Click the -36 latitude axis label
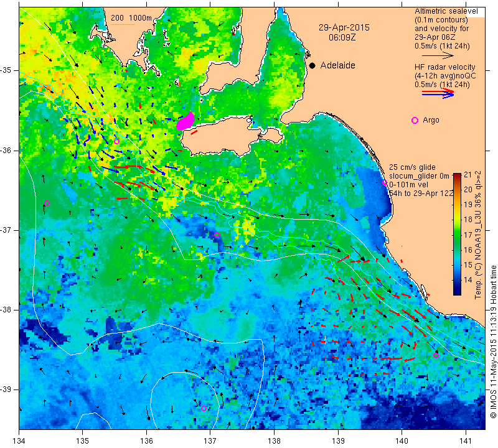The height and width of the screenshot is (448, 498). (x=6, y=151)
